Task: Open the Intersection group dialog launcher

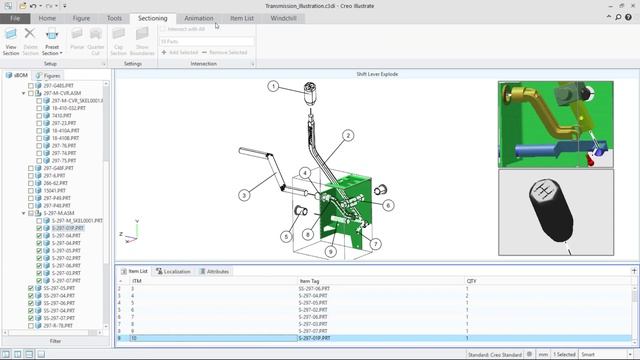Action: click(x=252, y=64)
